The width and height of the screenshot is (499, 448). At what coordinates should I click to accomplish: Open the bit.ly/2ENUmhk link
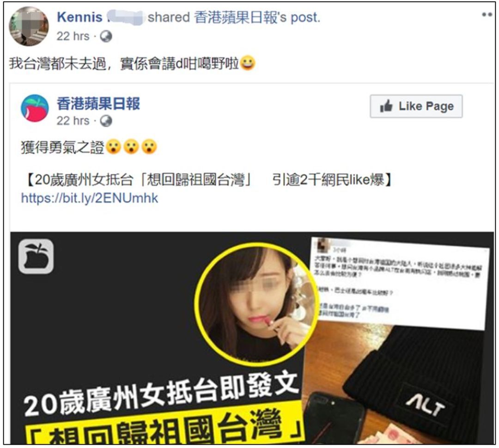tap(90, 198)
